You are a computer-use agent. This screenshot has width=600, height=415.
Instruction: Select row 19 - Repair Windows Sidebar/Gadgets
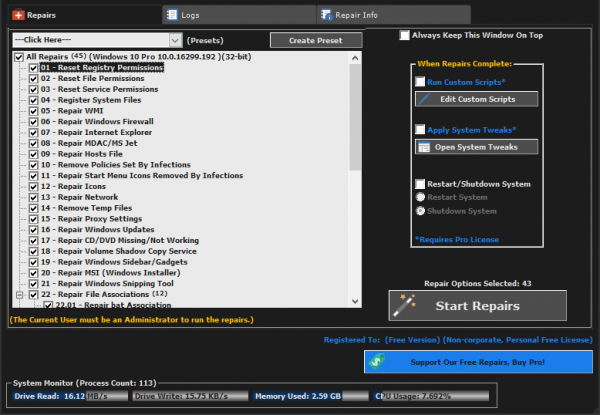coord(114,262)
